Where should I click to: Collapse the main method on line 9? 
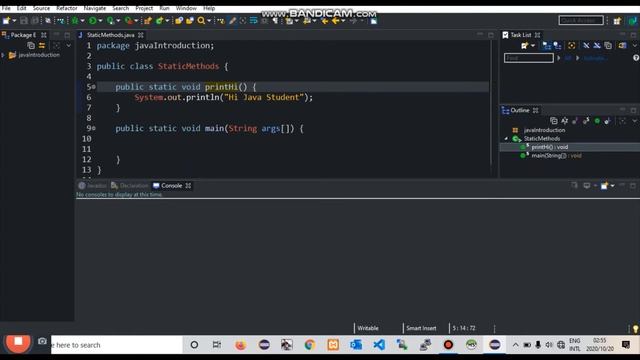pyautogui.click(x=94, y=128)
